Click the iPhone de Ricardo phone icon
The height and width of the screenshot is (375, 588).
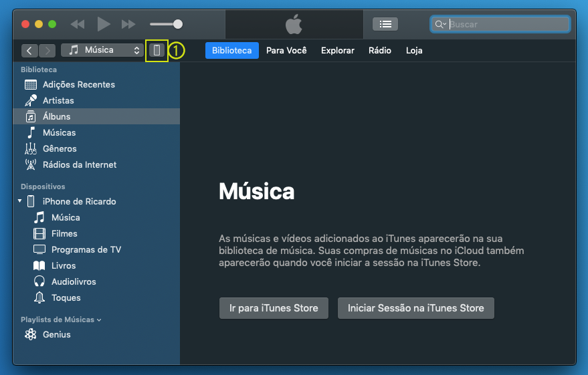coord(31,202)
